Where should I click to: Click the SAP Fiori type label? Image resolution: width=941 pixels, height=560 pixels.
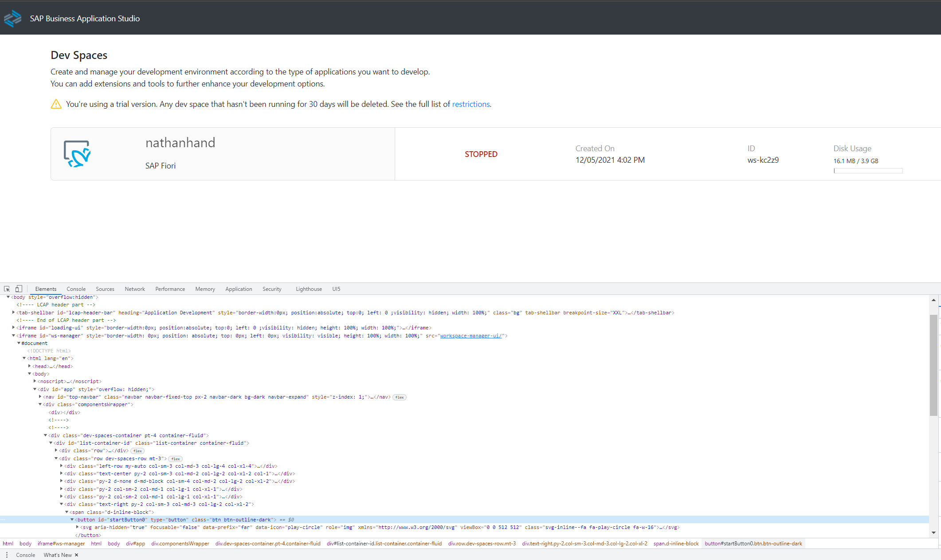click(x=161, y=166)
